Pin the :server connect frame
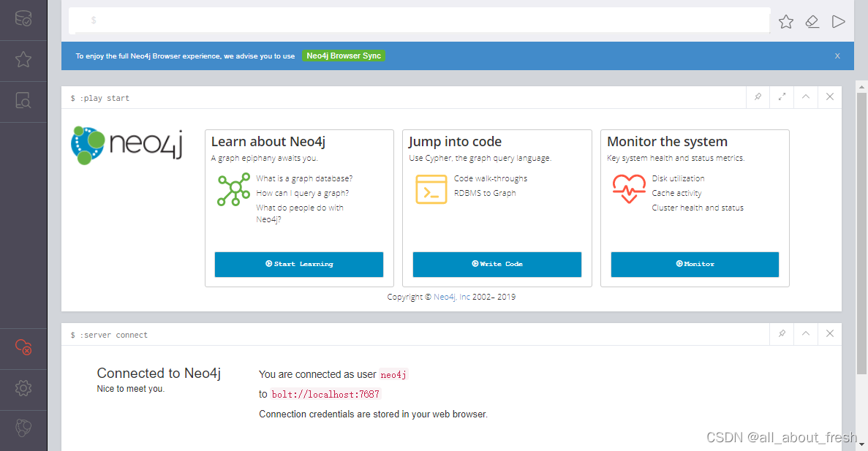 point(782,334)
